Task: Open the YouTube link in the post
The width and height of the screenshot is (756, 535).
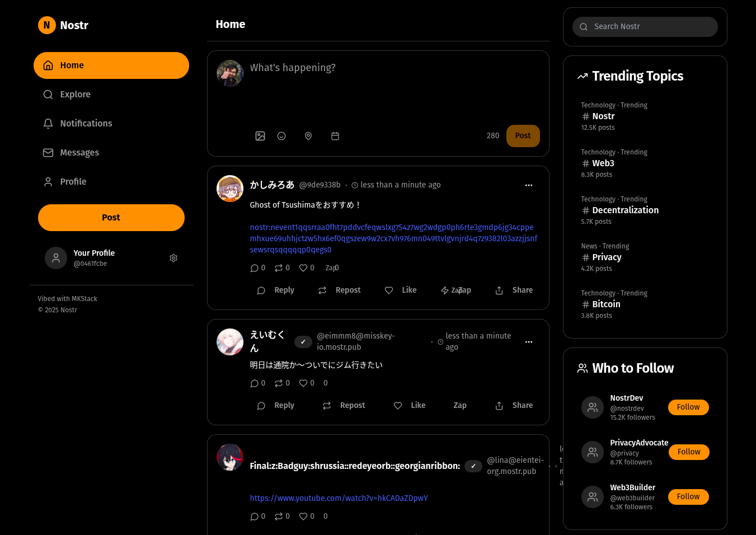Action: click(x=339, y=498)
